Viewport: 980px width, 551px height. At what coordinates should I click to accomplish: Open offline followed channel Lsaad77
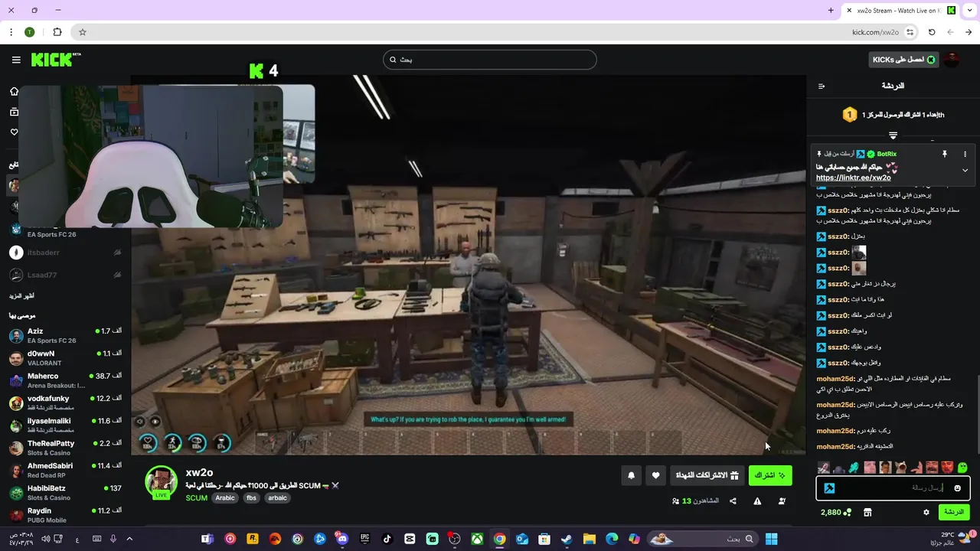click(x=65, y=275)
